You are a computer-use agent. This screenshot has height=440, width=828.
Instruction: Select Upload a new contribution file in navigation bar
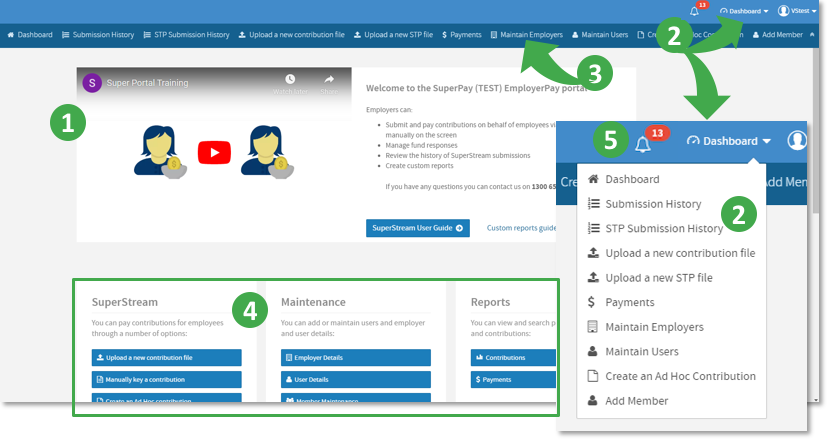pyautogui.click(x=291, y=35)
